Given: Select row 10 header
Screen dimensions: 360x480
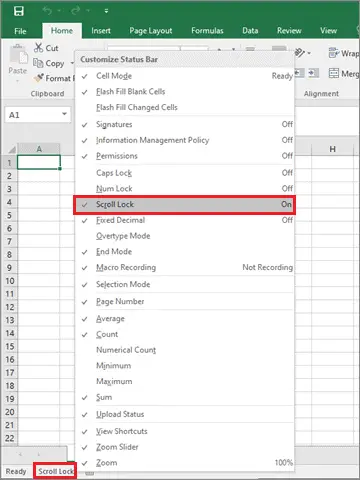Looking at the screenshot, I should point(10,281).
